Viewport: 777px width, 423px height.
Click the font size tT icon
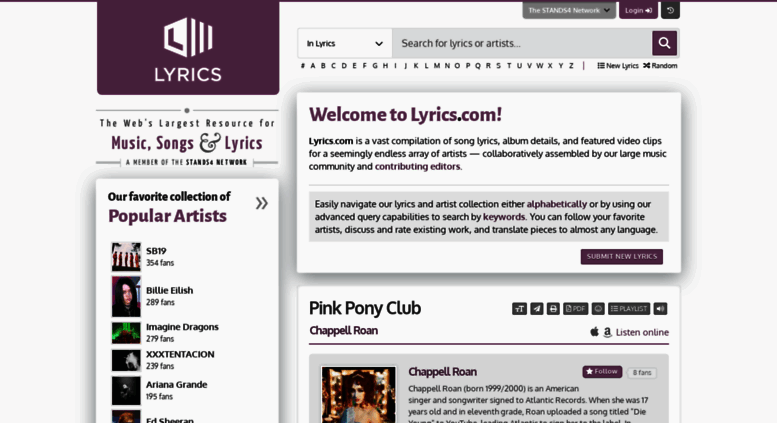(519, 309)
